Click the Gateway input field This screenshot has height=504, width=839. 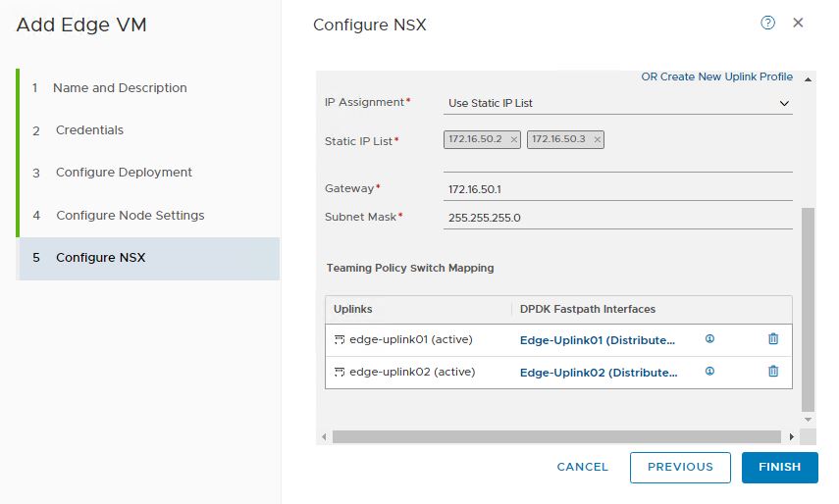point(618,188)
